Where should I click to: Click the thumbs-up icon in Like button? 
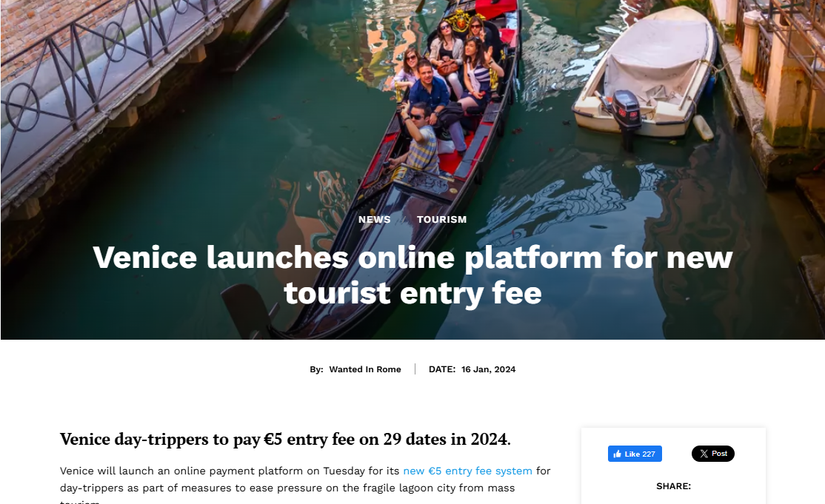pos(617,454)
